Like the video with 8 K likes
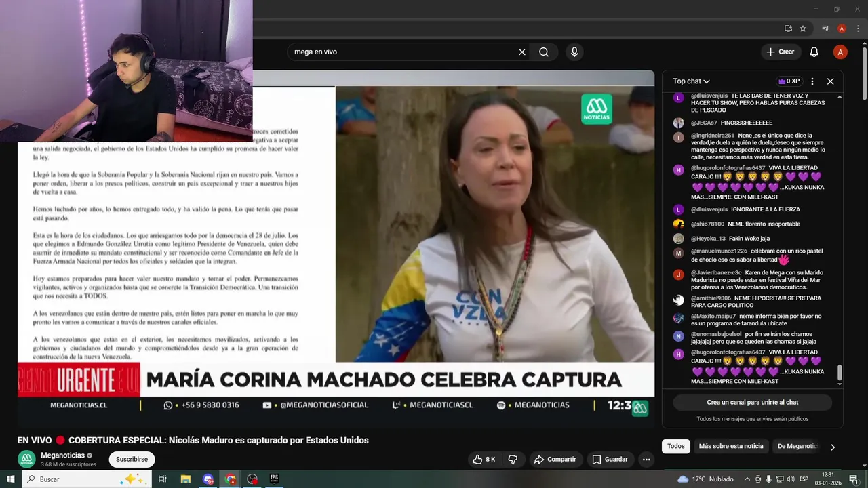The image size is (868, 488). tap(484, 459)
